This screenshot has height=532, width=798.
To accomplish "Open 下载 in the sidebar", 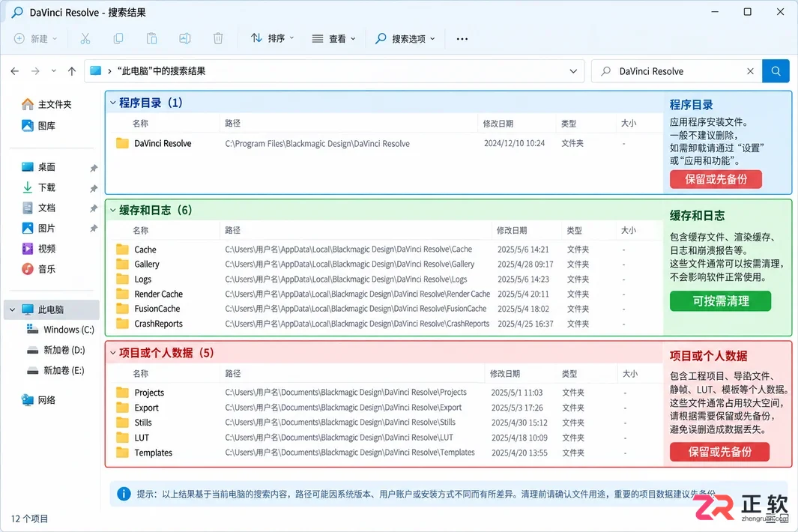I will pos(38,187).
